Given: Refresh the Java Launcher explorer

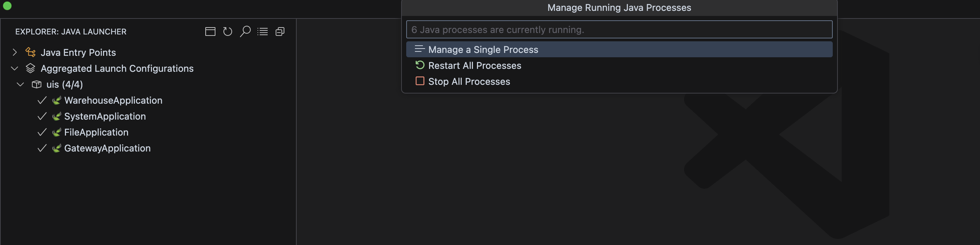Looking at the screenshot, I should [x=227, y=32].
